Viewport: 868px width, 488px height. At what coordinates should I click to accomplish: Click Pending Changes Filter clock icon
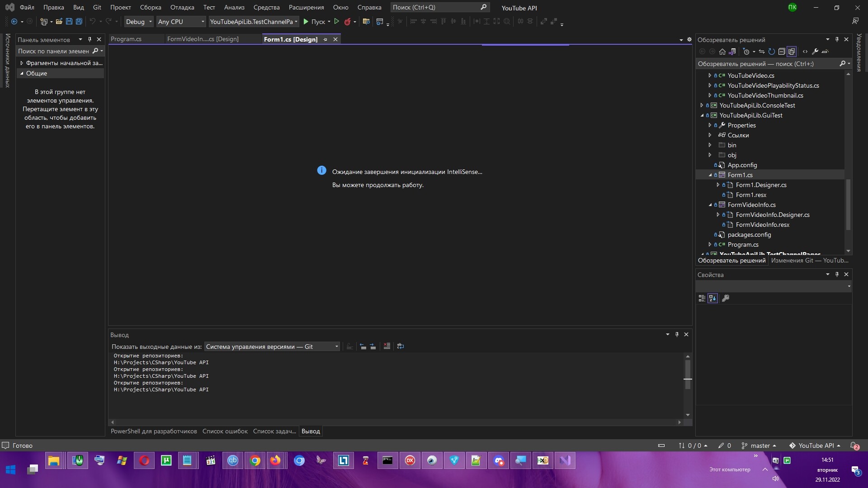pos(746,52)
